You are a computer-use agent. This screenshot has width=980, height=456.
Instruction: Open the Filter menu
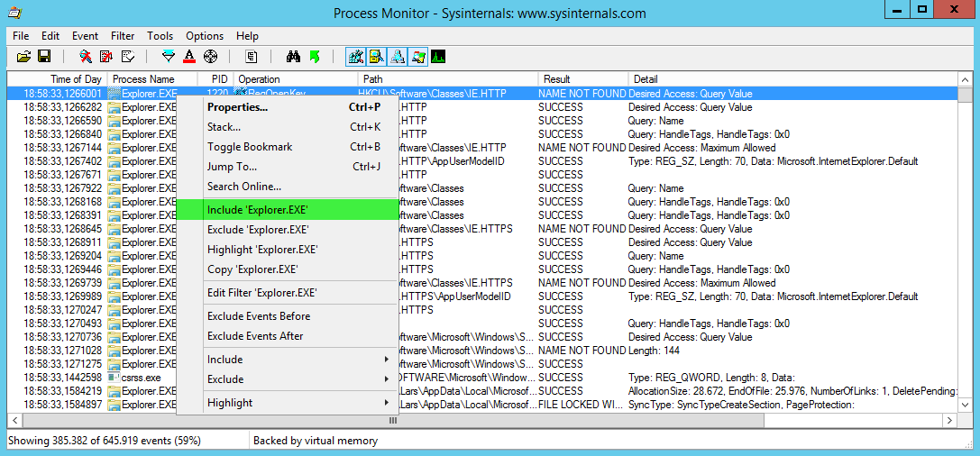[124, 36]
